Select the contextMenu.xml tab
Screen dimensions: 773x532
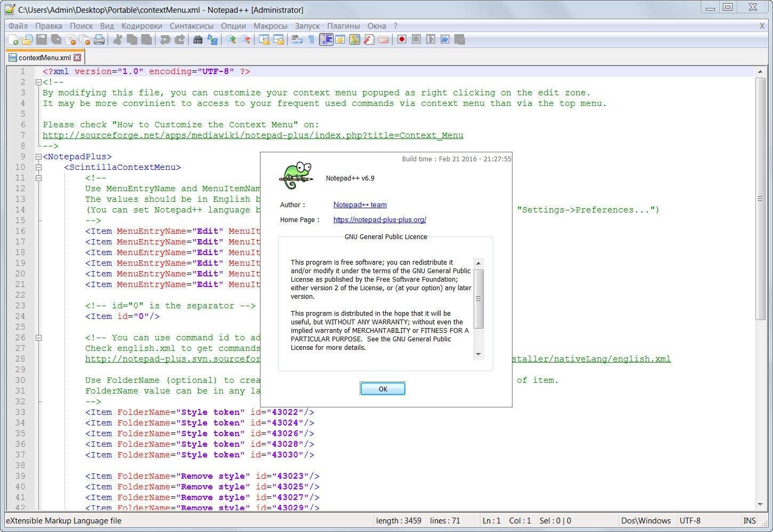point(45,58)
